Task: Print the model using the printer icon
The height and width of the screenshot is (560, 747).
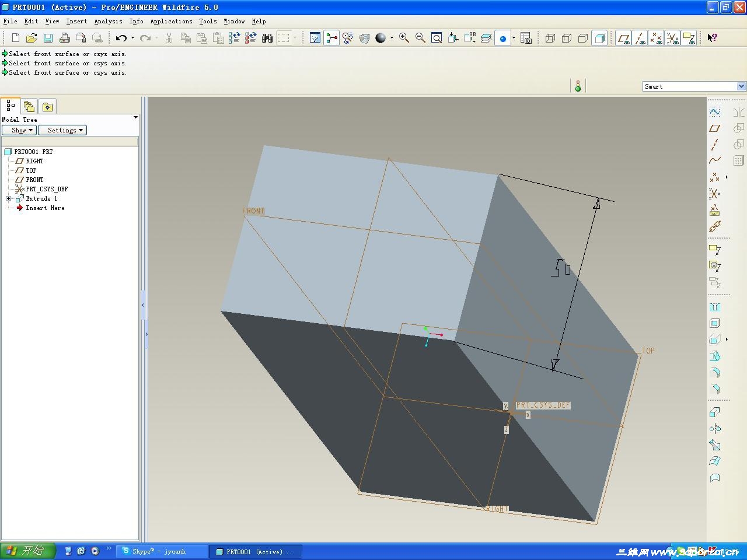Action: click(64, 38)
